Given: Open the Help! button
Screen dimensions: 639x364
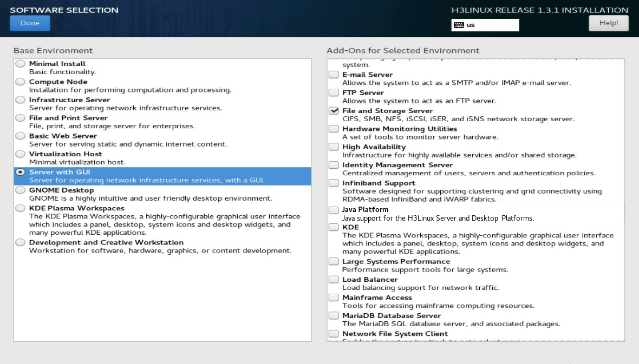Looking at the screenshot, I should (609, 23).
